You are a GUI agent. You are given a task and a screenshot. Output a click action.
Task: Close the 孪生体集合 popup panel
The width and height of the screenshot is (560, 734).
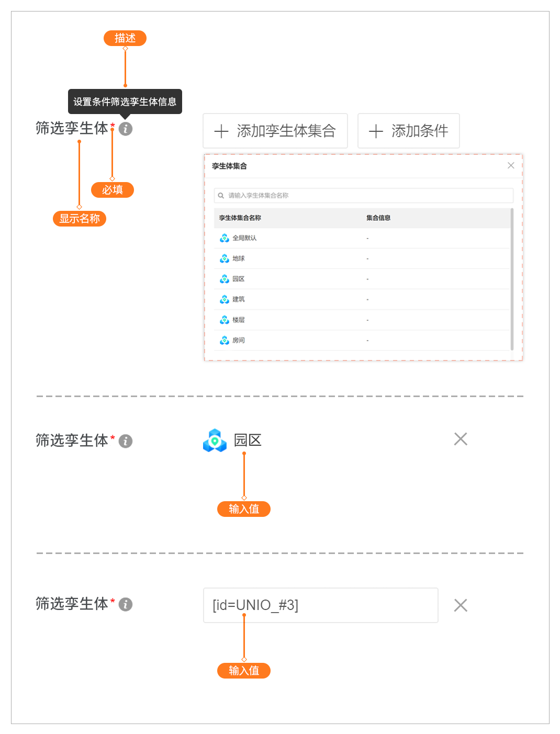[x=511, y=165]
